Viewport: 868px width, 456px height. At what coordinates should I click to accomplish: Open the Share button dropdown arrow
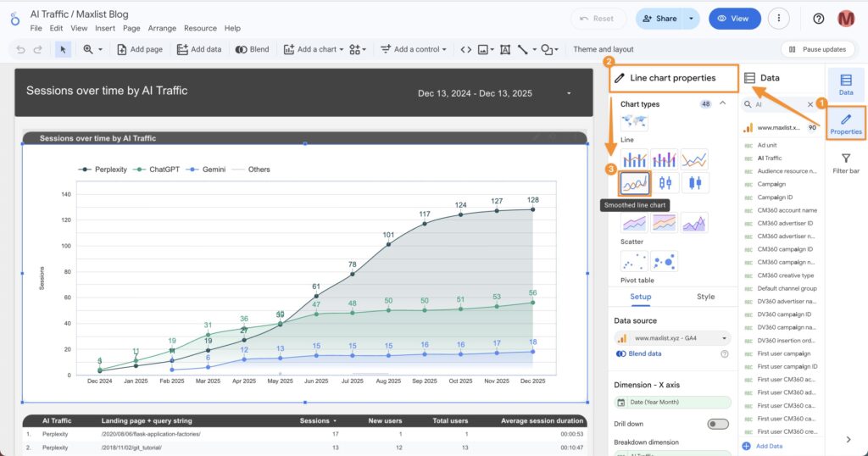tap(691, 19)
